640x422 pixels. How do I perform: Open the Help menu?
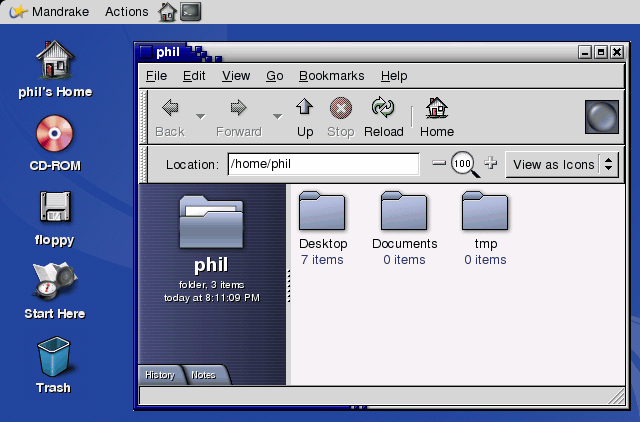(394, 76)
